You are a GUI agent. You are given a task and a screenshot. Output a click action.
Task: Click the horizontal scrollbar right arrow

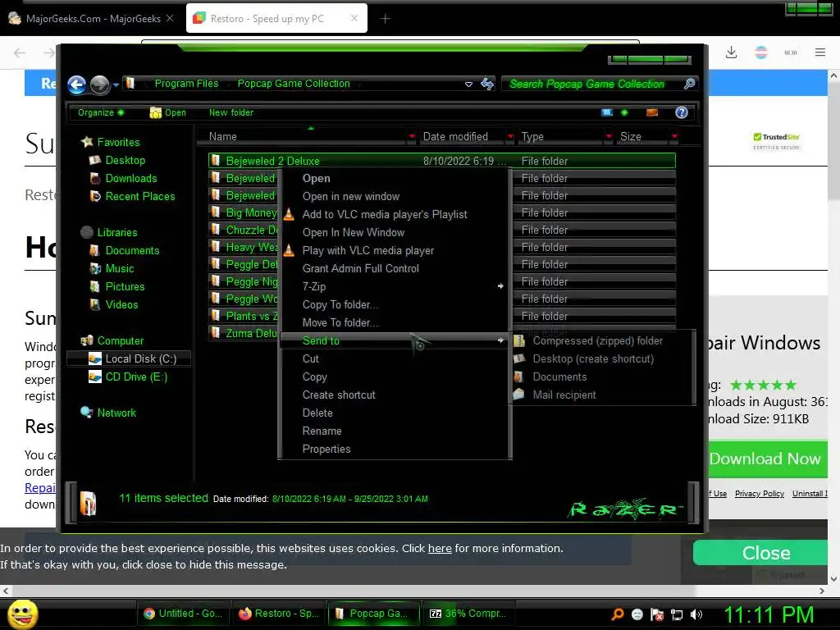click(x=822, y=591)
